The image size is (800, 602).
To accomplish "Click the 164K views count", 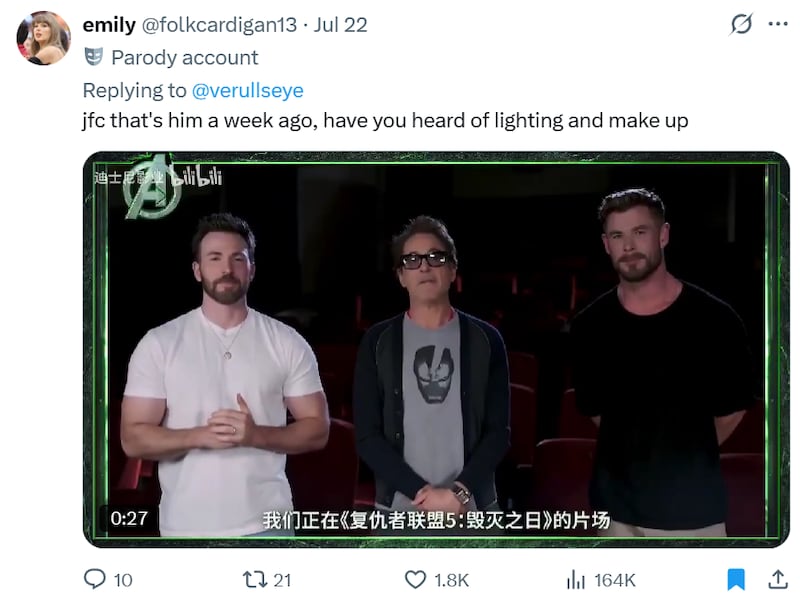I will [615, 580].
